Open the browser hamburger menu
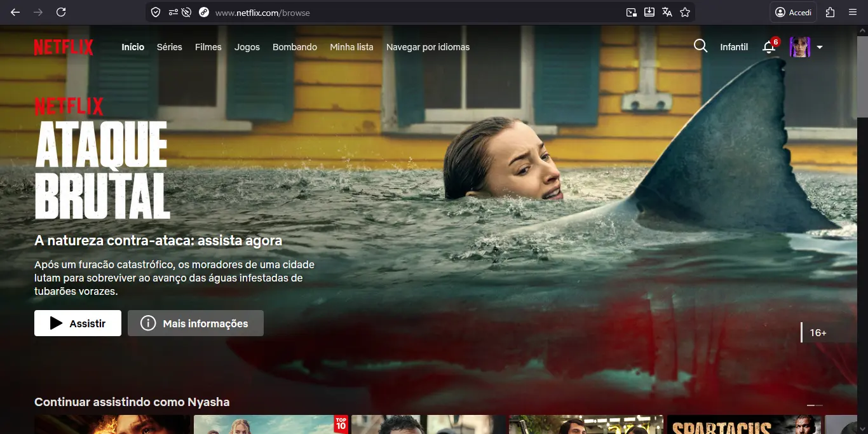The width and height of the screenshot is (868, 434). (x=853, y=12)
